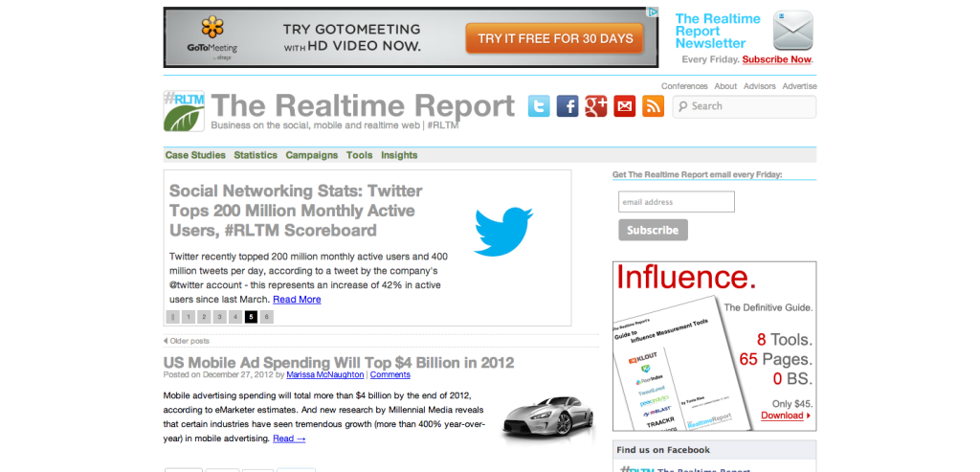
Task: Open the Twitter 200 Million article headline
Action: (x=296, y=211)
